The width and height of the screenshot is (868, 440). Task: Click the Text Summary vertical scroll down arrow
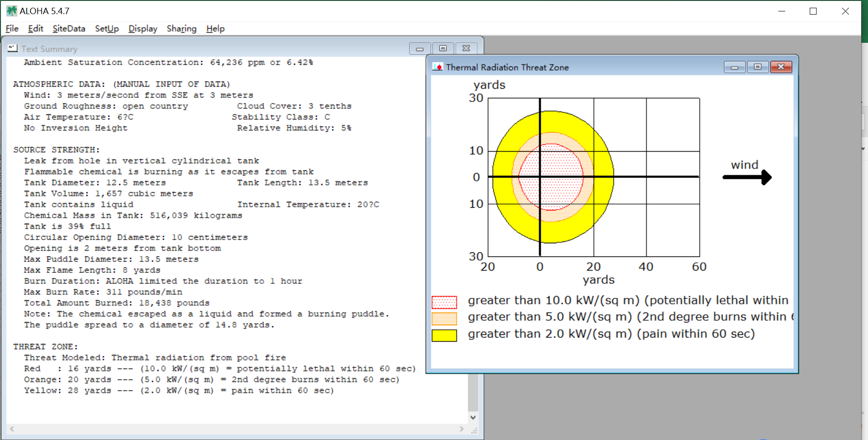[473, 417]
